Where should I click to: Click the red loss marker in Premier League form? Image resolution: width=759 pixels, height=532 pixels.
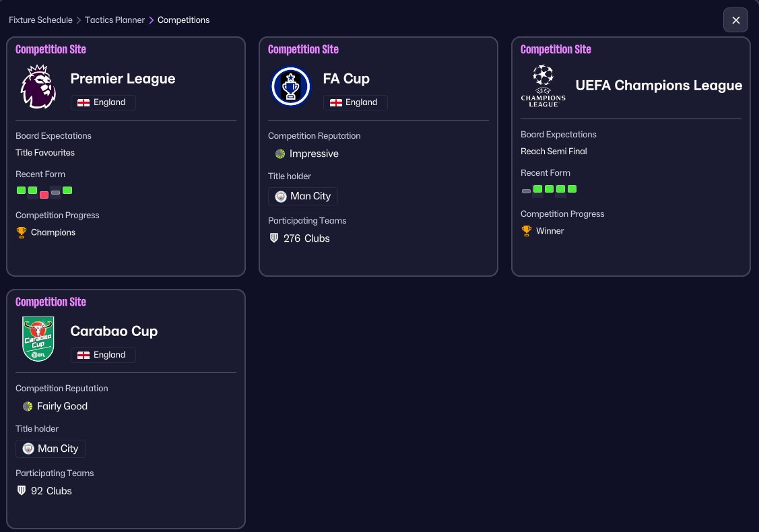click(x=44, y=195)
